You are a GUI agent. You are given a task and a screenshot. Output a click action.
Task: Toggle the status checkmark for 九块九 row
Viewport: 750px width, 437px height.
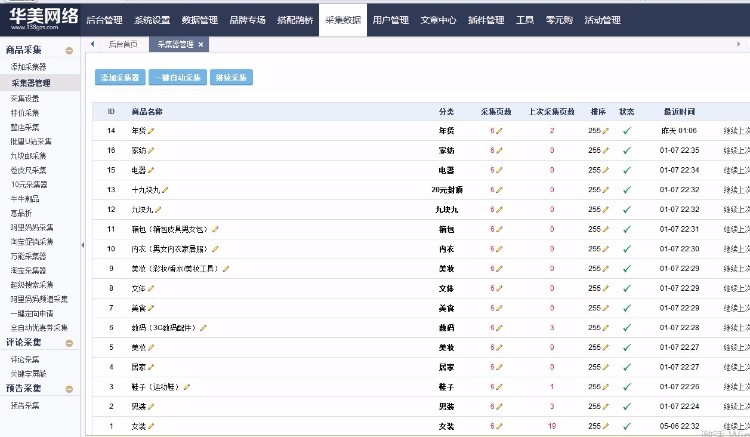(627, 209)
